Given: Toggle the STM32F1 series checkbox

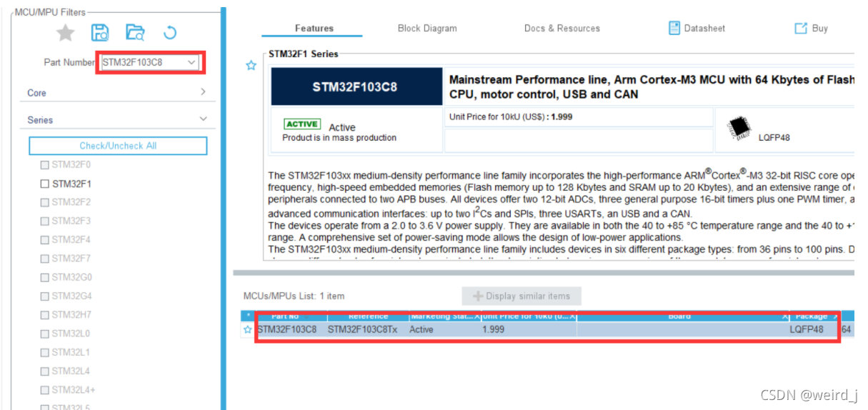Looking at the screenshot, I should 45,184.
